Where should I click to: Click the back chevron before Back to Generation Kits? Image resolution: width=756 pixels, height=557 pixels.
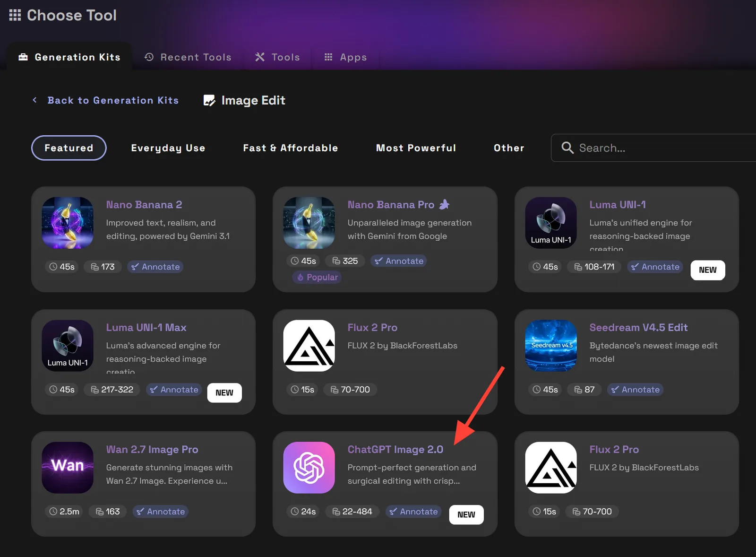34,100
